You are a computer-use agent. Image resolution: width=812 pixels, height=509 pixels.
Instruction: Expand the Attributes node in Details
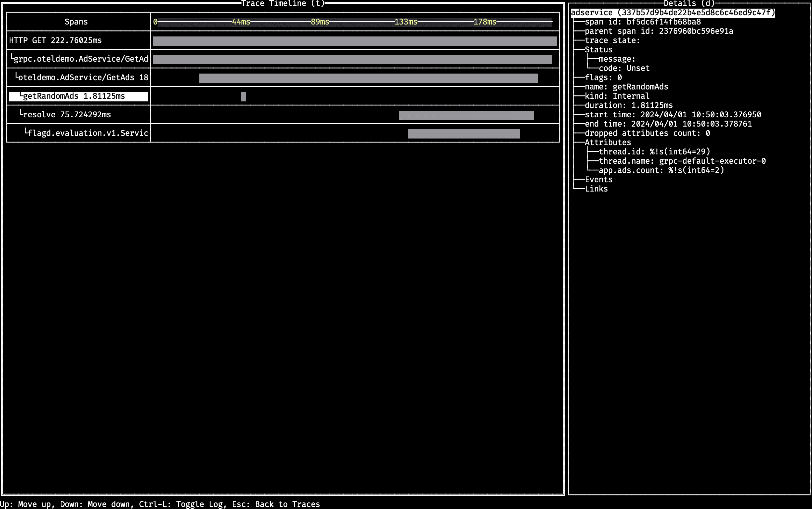coord(607,142)
